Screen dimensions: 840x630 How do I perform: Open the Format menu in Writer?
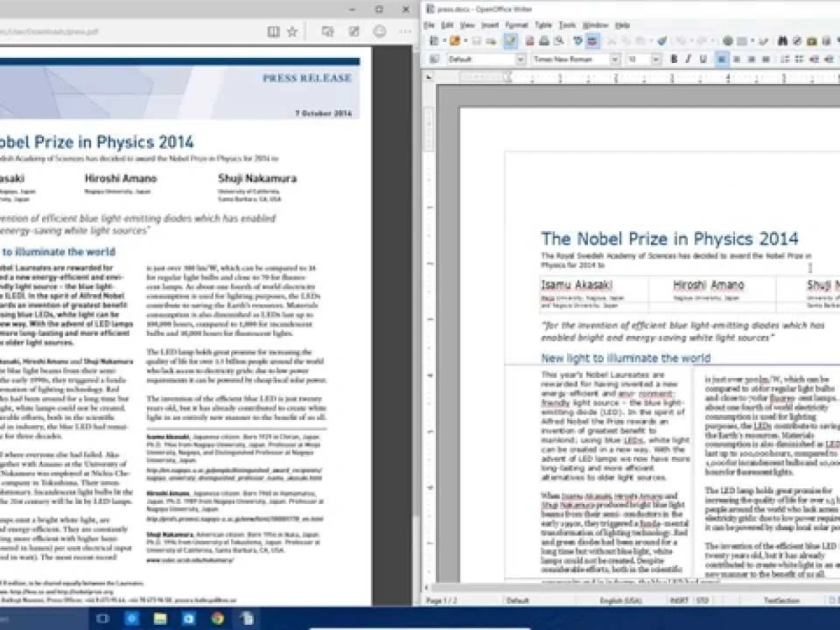(x=517, y=25)
